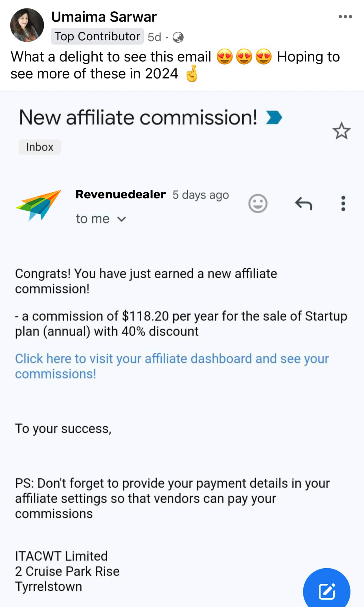
Task: Click the globe public-privacy icon
Action: pyautogui.click(x=178, y=37)
